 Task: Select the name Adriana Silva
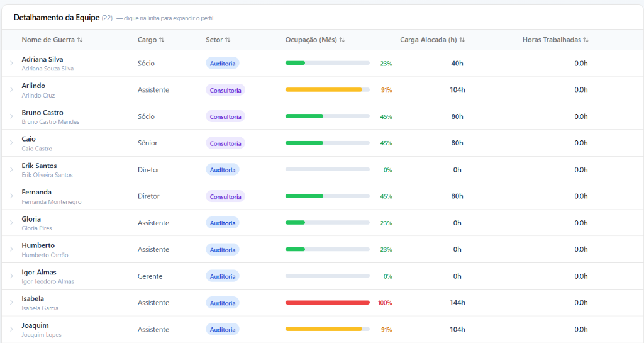click(x=42, y=59)
